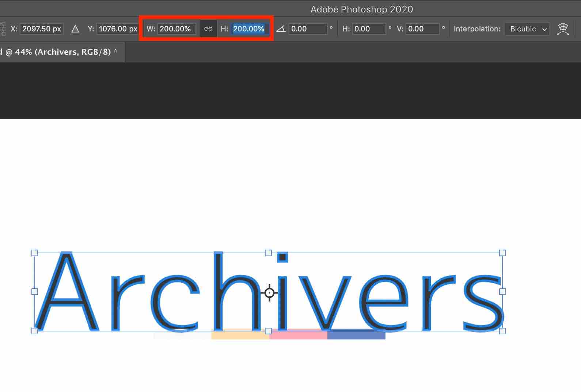
Task: Click the bottom-center transform handle
Action: coord(269,331)
